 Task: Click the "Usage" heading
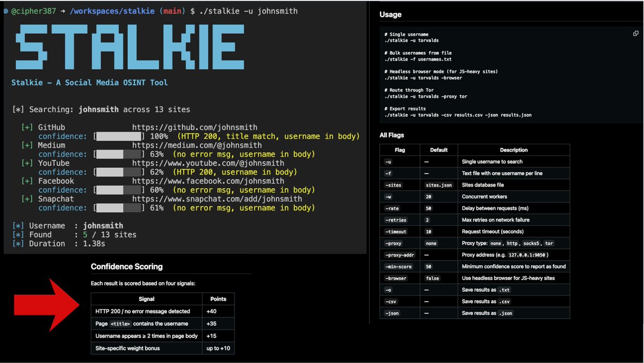390,14
